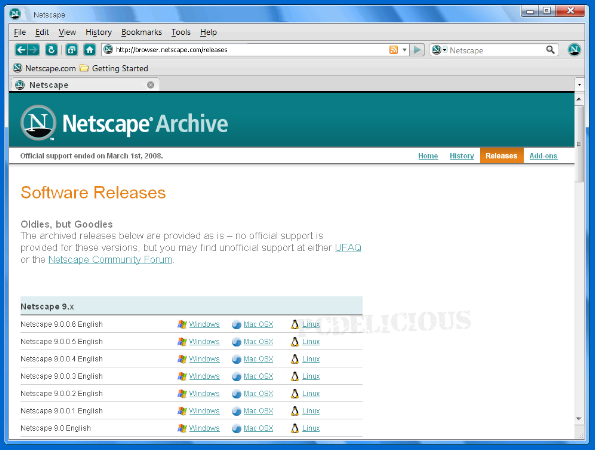Download Netscape 9.0.0.3 for Windows
595x450 pixels.
point(204,376)
